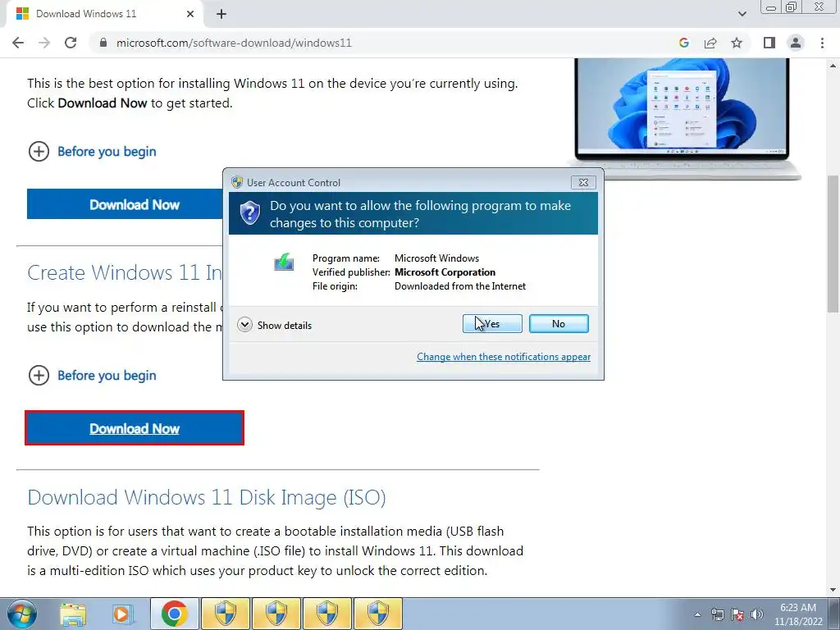
Task: Click Yes in the User Account Control dialog
Action: (x=492, y=323)
